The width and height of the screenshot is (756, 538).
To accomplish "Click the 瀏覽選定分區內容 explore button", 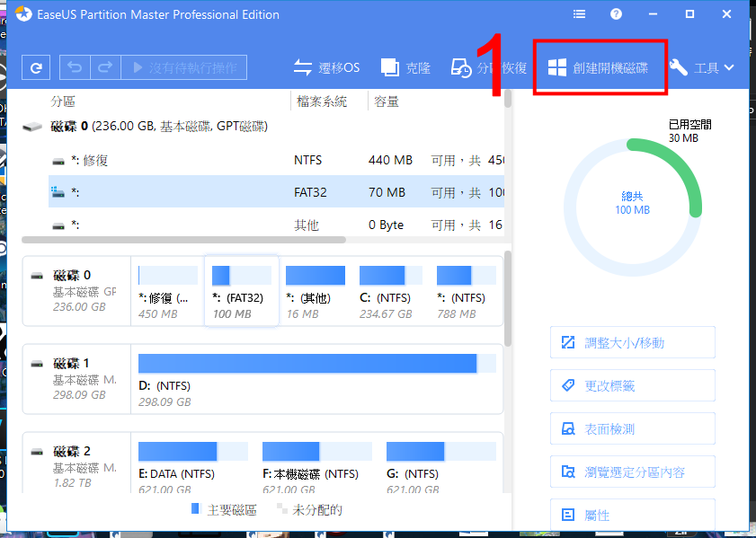I will (x=632, y=472).
